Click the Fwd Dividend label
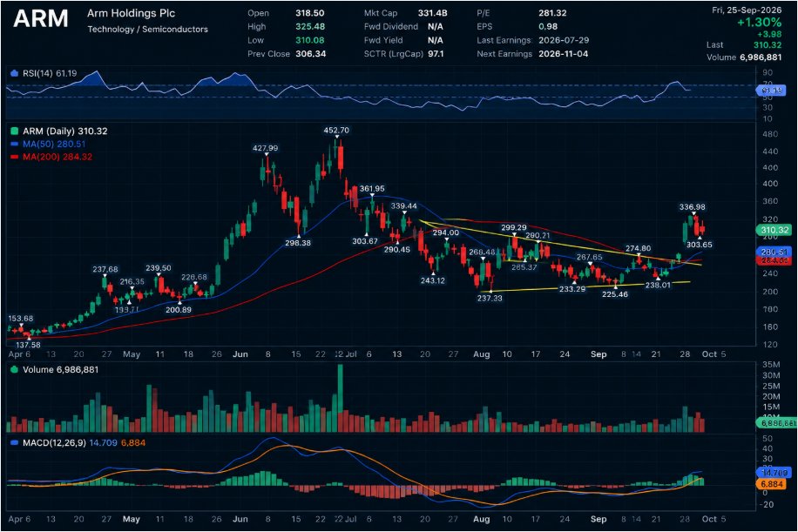Viewport: 798px width, 532px height. (x=391, y=26)
